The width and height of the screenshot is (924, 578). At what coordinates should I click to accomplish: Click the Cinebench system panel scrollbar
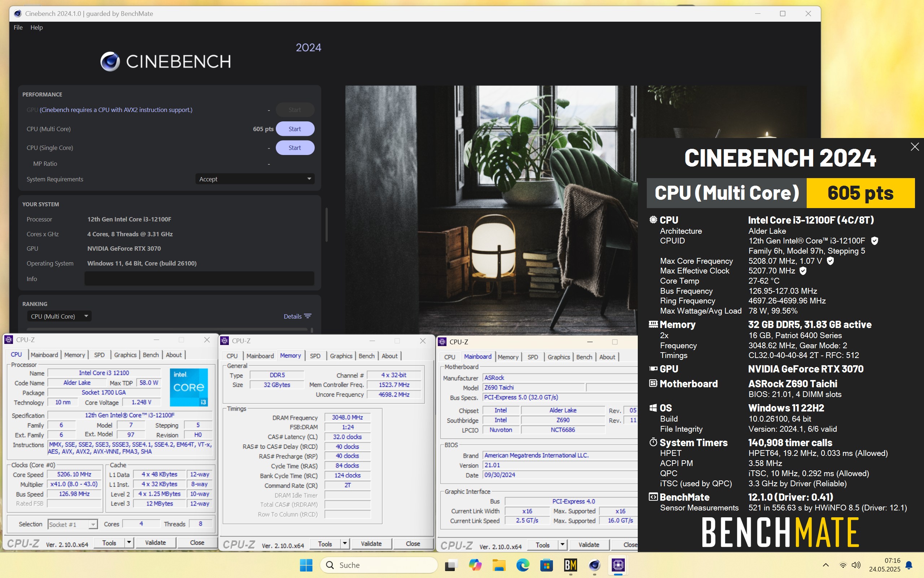[x=326, y=224]
